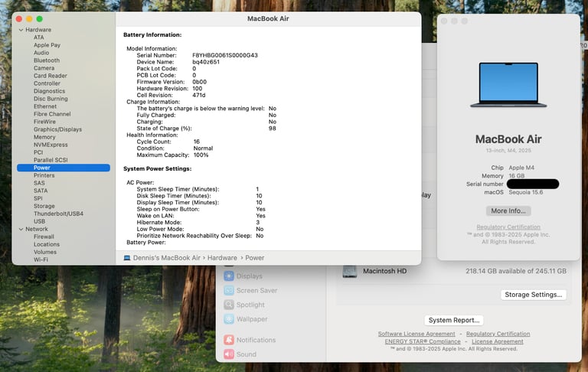Open Parallel SCSI details
Screen dimensions: 588x372
tap(51, 160)
